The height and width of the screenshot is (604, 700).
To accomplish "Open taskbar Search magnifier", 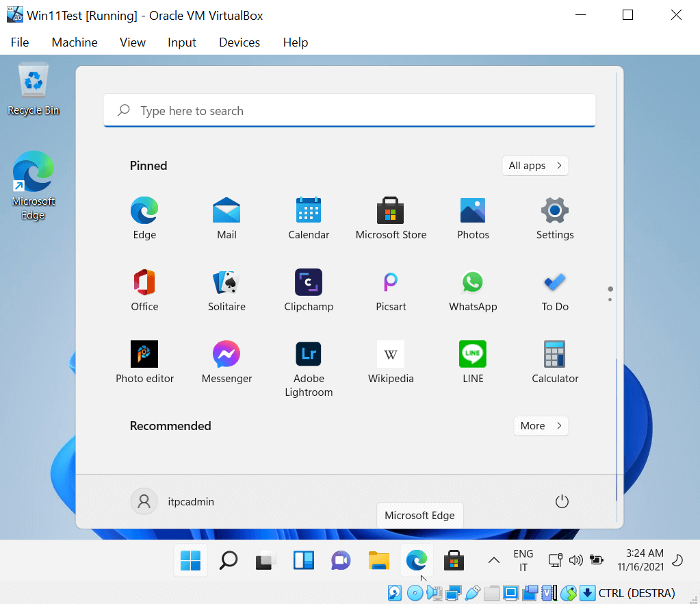I will tap(228, 561).
